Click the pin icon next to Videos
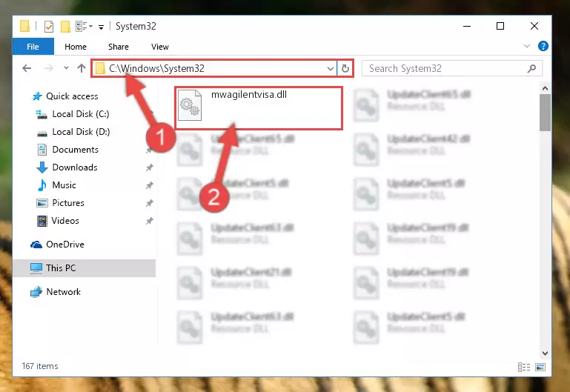The image size is (570, 392). point(149,221)
